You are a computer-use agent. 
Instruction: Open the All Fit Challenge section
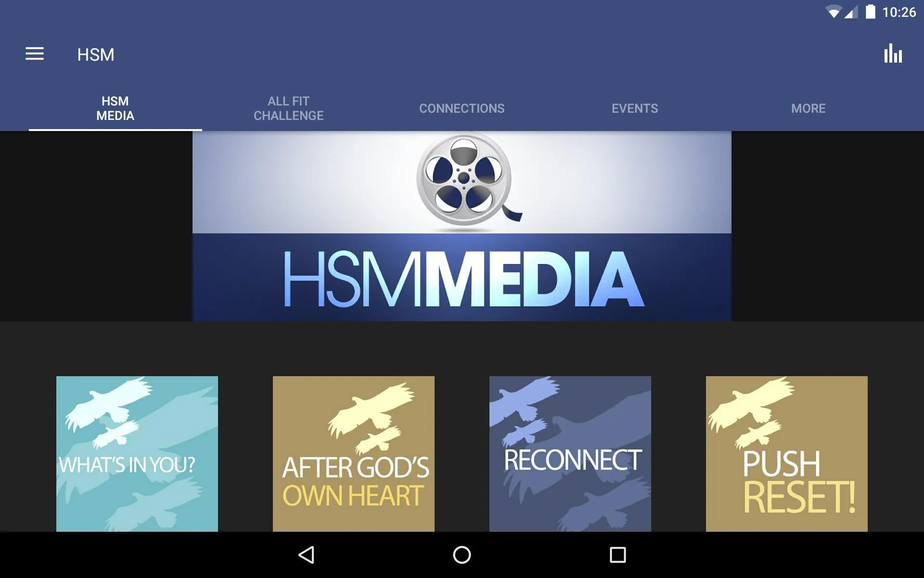[288, 108]
